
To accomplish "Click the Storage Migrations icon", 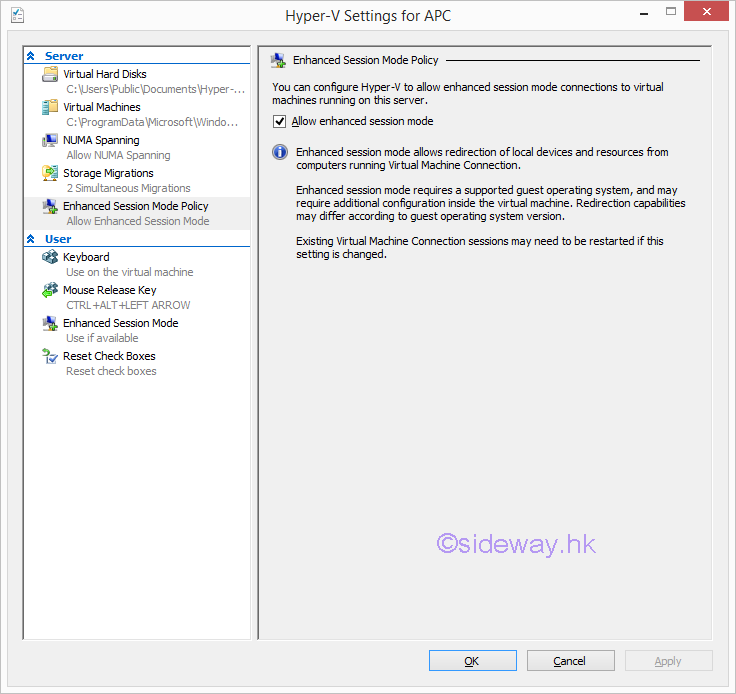I will click(50, 174).
